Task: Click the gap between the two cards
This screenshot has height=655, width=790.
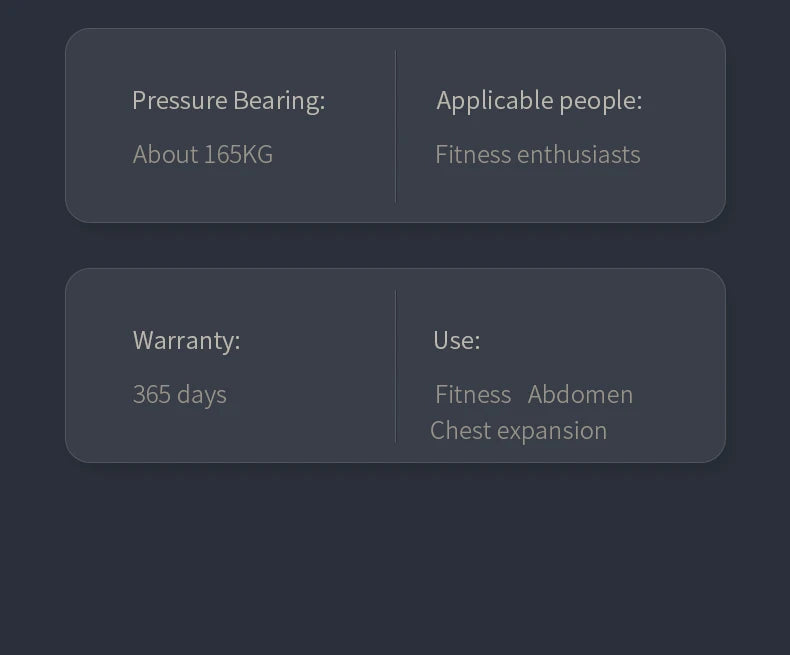Action: (x=395, y=245)
